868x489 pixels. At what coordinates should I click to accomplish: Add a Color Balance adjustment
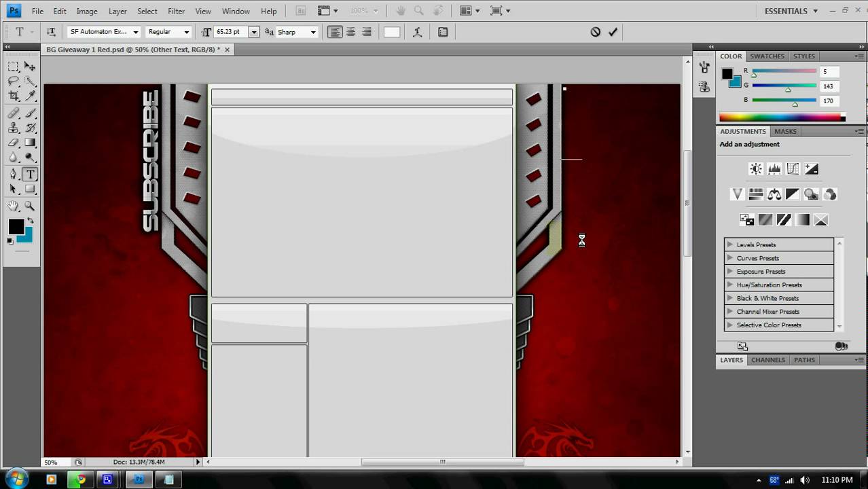tap(774, 194)
